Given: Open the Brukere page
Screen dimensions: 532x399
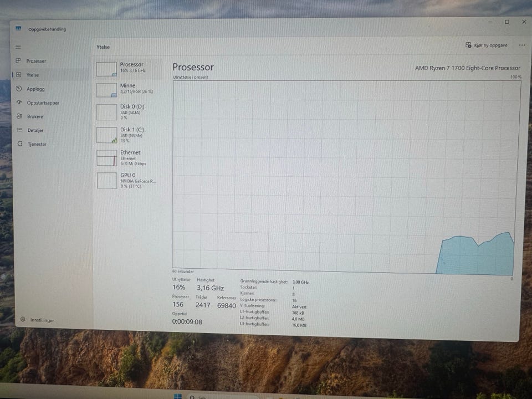Looking at the screenshot, I should click(51, 116).
